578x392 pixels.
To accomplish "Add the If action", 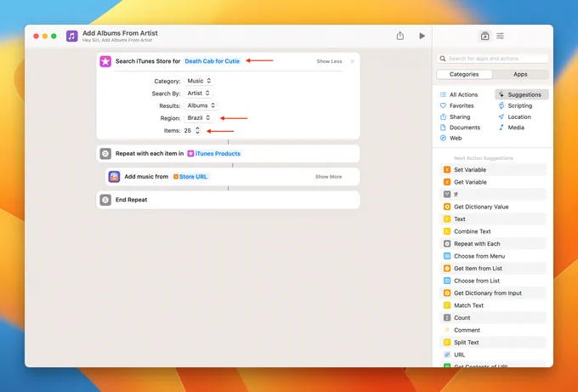I will (493, 195).
